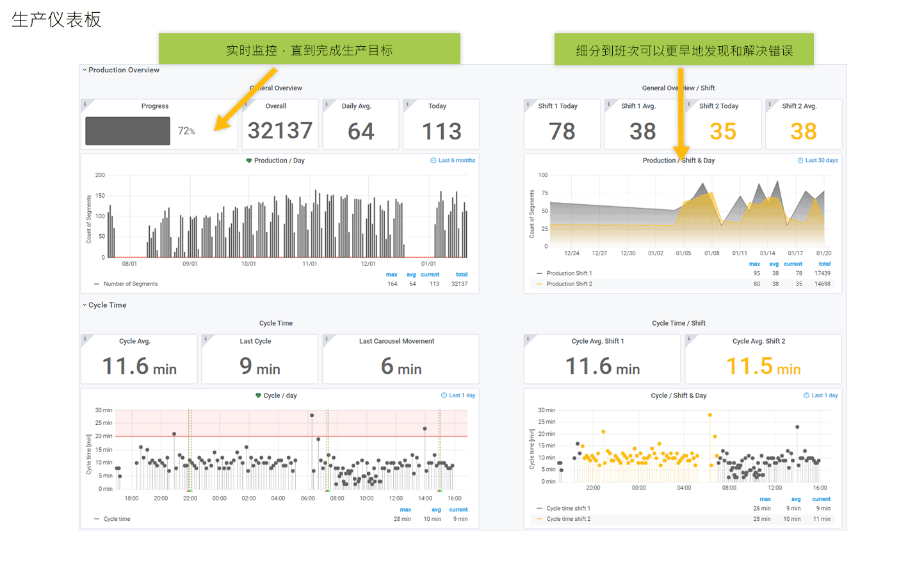Image resolution: width=924 pixels, height=565 pixels.
Task: Click the heart icon beside Cycle / day
Action: [x=258, y=395]
